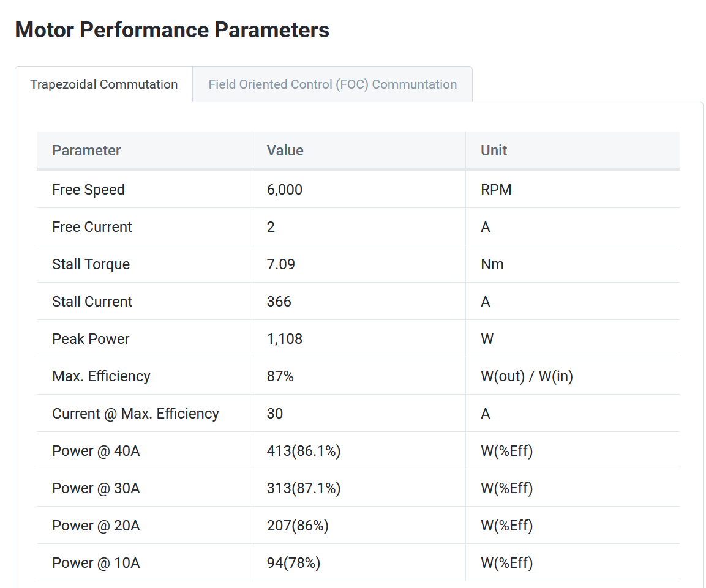Click the Power @ 10A row label
Image resolution: width=706 pixels, height=588 pixels.
tap(96, 563)
